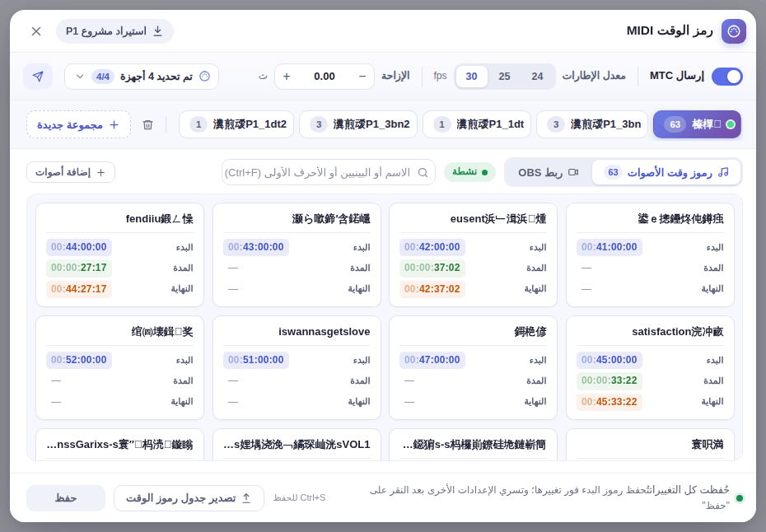
Task: Open the nssGarixs-s sound card
Action: (x=119, y=445)
